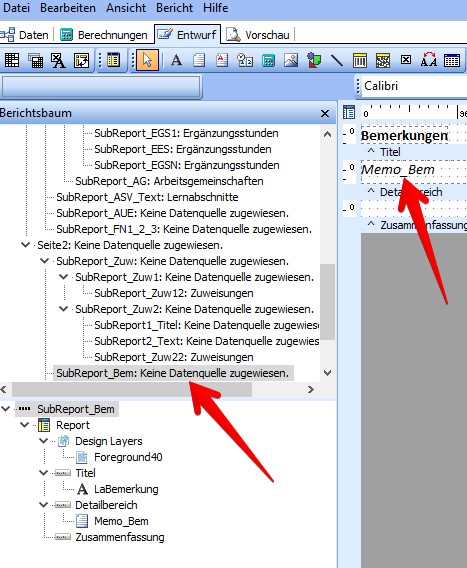The width and height of the screenshot is (467, 568).
Task: Select the Checkbox component tool
Action: click(406, 59)
